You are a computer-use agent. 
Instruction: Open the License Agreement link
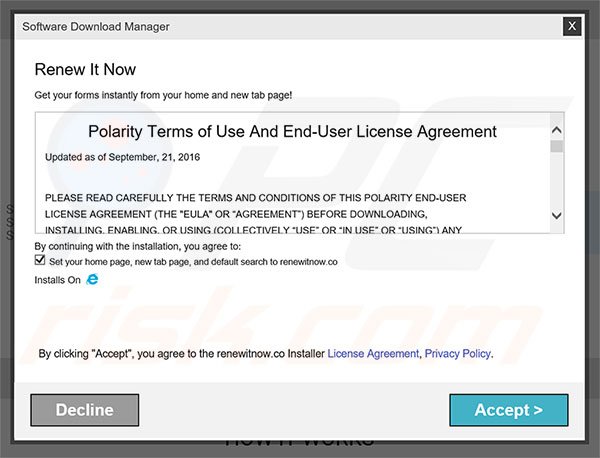click(373, 354)
